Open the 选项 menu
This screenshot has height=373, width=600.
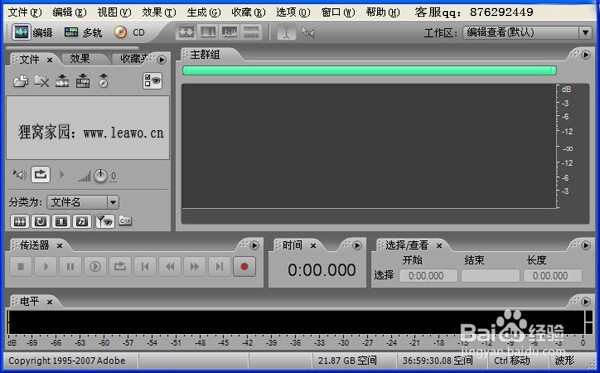click(x=293, y=13)
